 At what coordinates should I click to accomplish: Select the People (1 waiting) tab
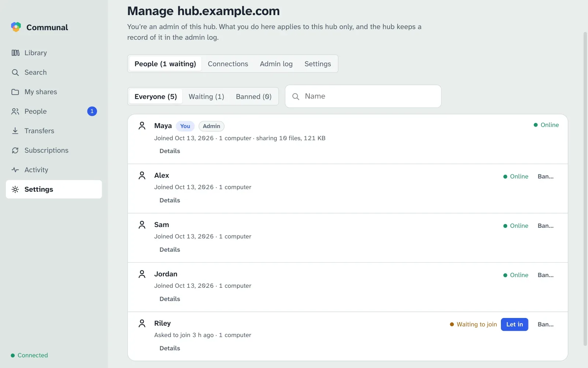165,64
